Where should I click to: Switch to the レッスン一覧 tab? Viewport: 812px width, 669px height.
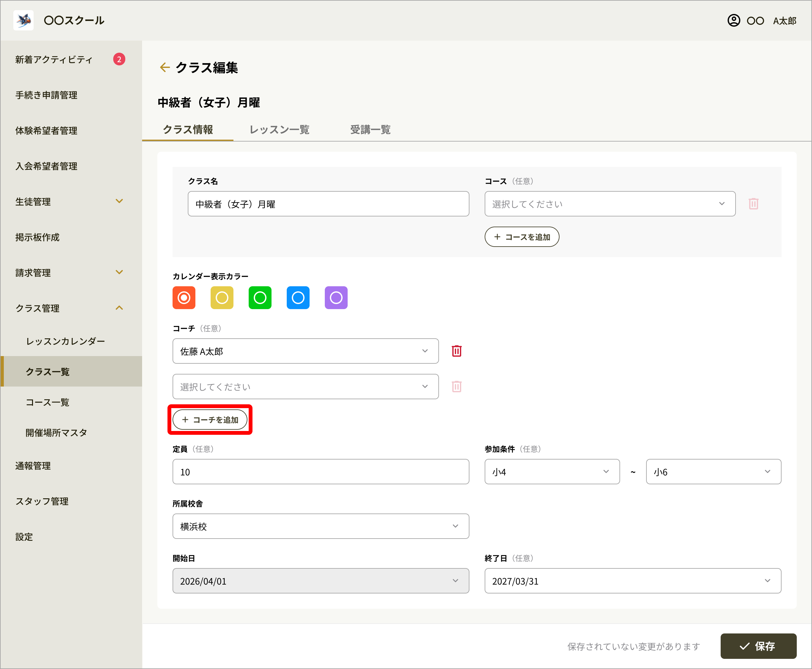(x=279, y=129)
